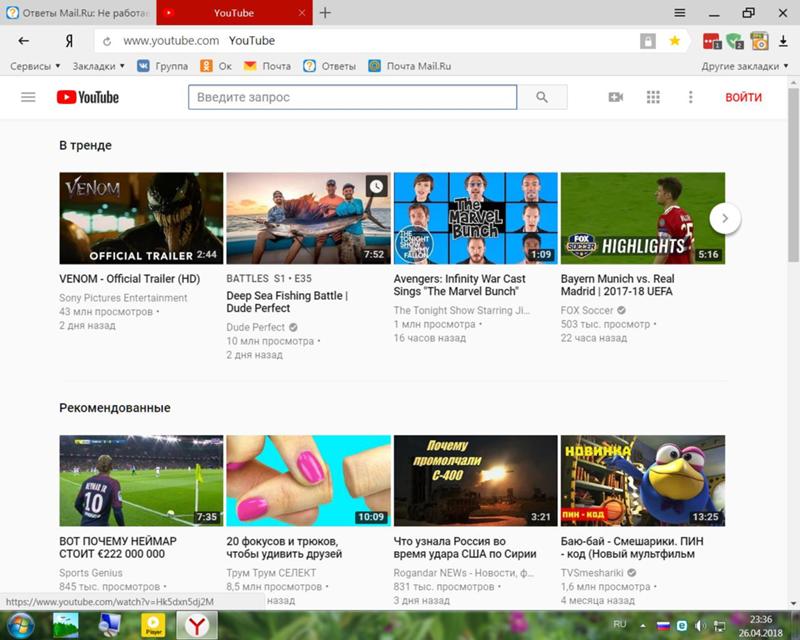The image size is (800, 640).
Task: Expand the Сервисы bookmarks dropdown
Action: click(38, 66)
